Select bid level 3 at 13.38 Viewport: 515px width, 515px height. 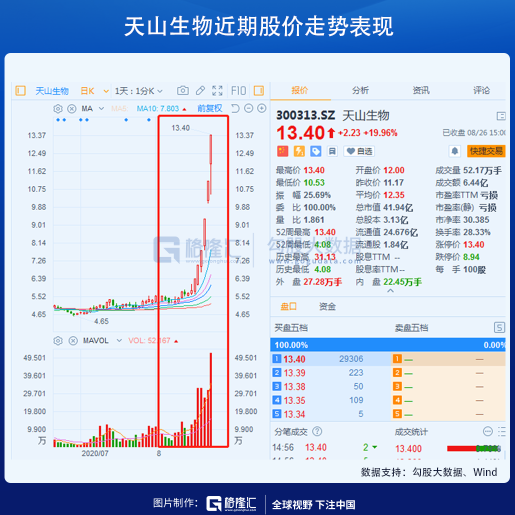pos(331,387)
